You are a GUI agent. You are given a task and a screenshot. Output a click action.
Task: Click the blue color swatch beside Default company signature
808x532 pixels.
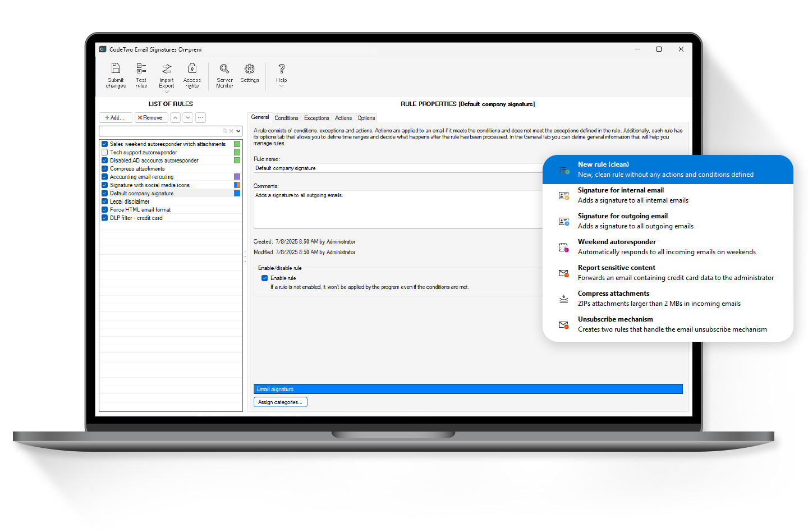(x=236, y=193)
